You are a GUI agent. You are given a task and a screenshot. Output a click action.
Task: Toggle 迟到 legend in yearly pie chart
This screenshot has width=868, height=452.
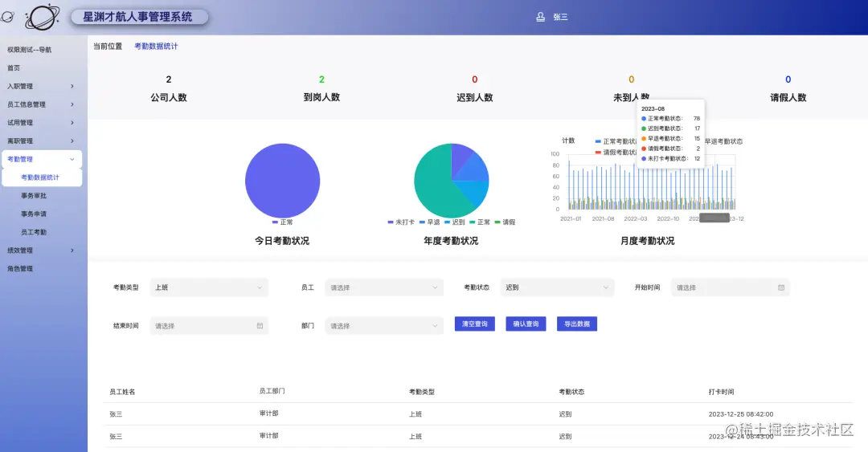[454, 222]
